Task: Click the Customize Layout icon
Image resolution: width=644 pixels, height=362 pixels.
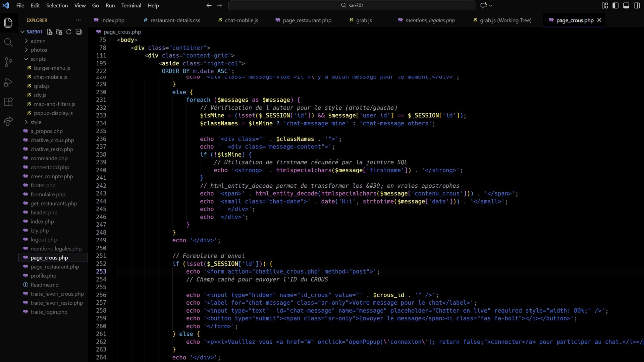Action: [x=605, y=5]
